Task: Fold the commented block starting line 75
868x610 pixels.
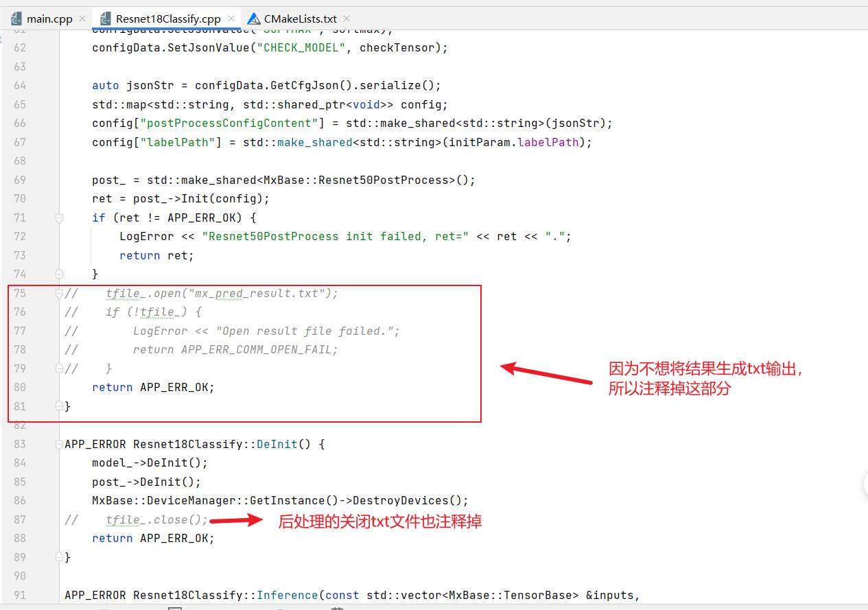Action: click(59, 293)
